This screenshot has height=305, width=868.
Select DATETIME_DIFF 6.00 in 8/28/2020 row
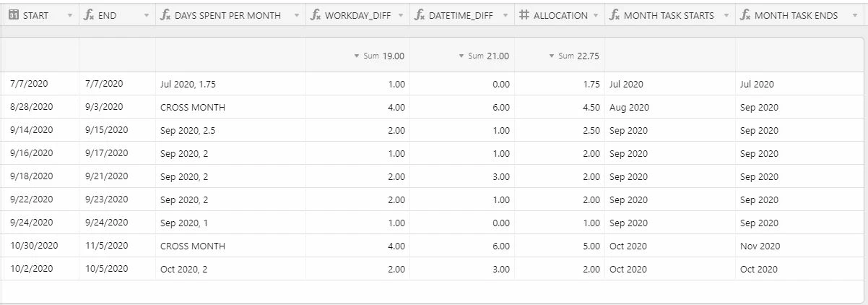pyautogui.click(x=462, y=107)
